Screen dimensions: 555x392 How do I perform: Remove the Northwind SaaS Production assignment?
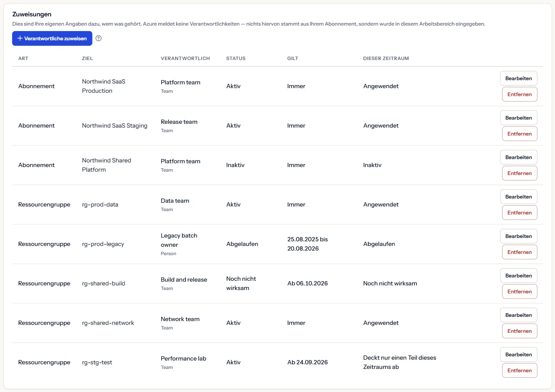click(519, 94)
